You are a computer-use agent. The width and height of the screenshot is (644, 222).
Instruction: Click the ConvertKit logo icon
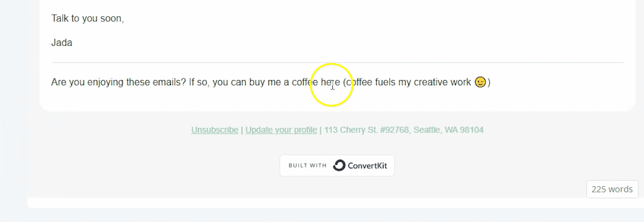[339, 165]
